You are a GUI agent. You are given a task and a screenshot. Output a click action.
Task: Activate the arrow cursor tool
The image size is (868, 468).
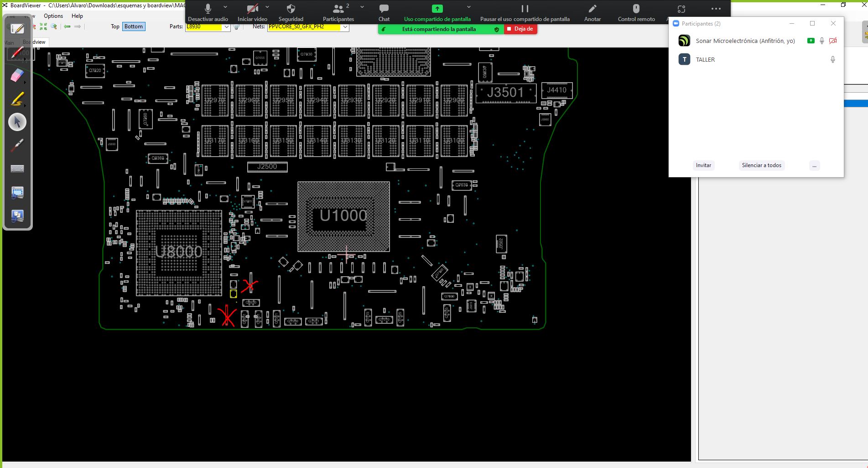click(x=17, y=122)
